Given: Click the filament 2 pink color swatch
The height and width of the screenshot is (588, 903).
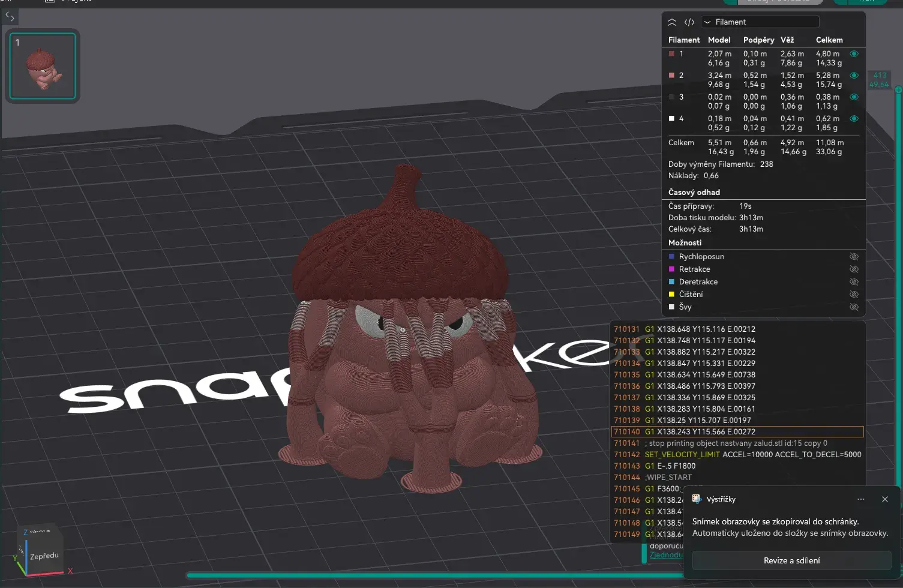Looking at the screenshot, I should pyautogui.click(x=671, y=76).
